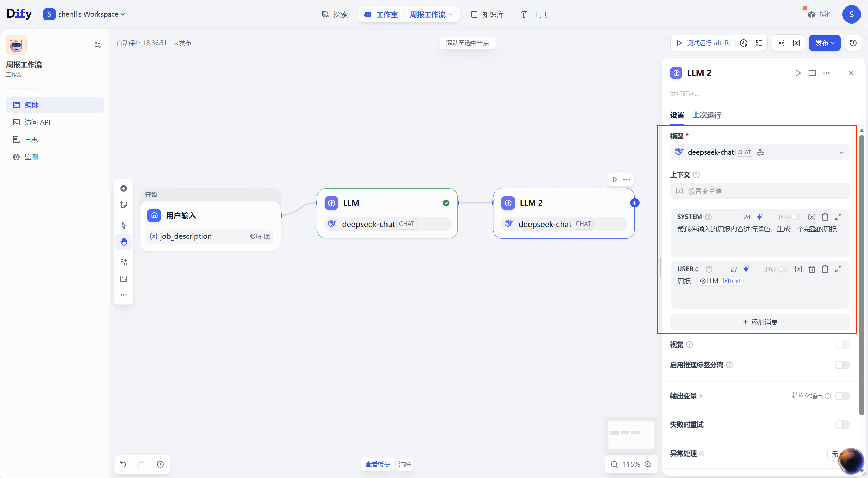Screen dimensions: 868x478
Task: Open the deepseek-chat model dropdown
Action: coord(759,152)
